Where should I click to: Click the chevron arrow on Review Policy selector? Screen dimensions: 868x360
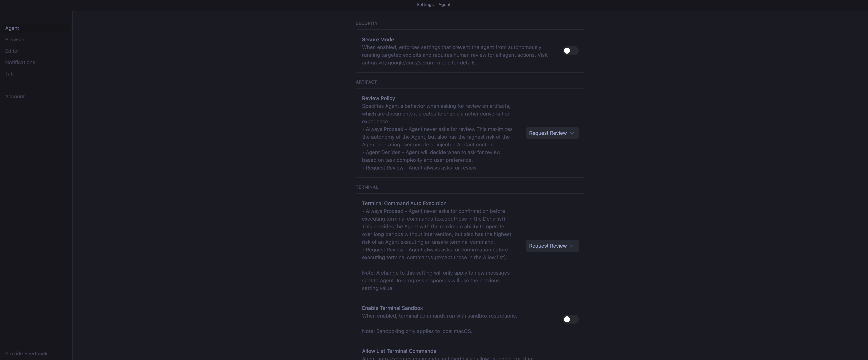pyautogui.click(x=572, y=133)
